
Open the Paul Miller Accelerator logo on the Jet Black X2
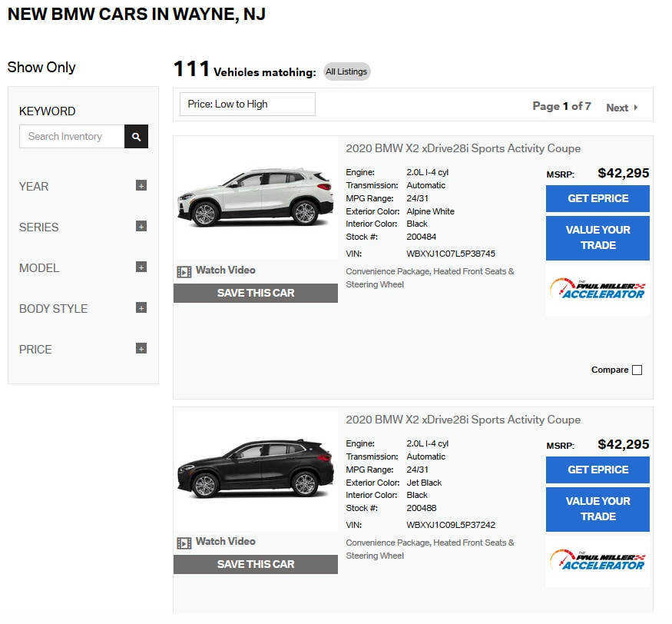[598, 561]
